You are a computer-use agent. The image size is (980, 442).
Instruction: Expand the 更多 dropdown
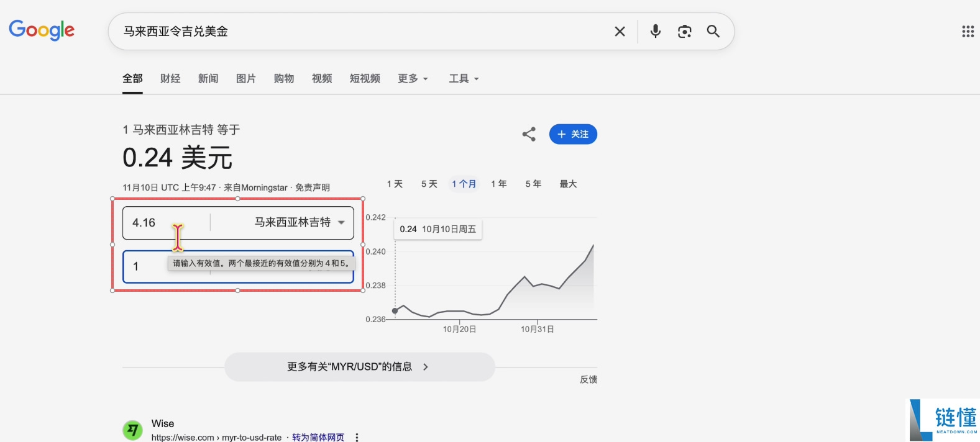(x=413, y=78)
